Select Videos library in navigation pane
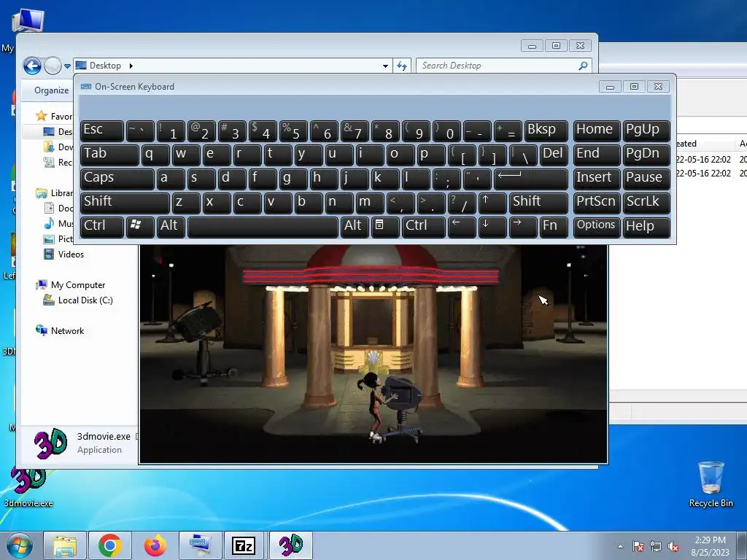Viewport: 747px width, 560px height. [x=64, y=254]
